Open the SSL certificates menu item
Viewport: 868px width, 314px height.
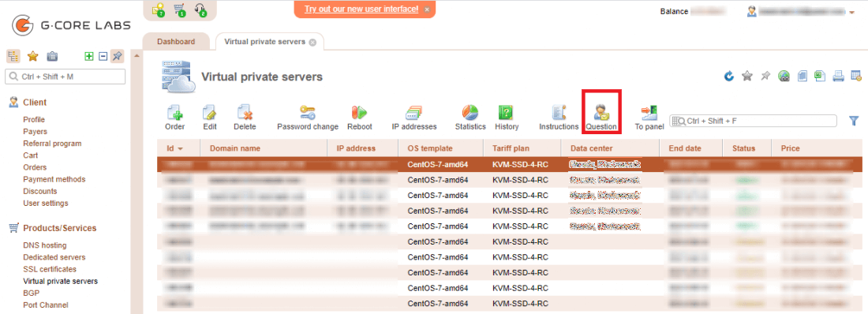50,269
